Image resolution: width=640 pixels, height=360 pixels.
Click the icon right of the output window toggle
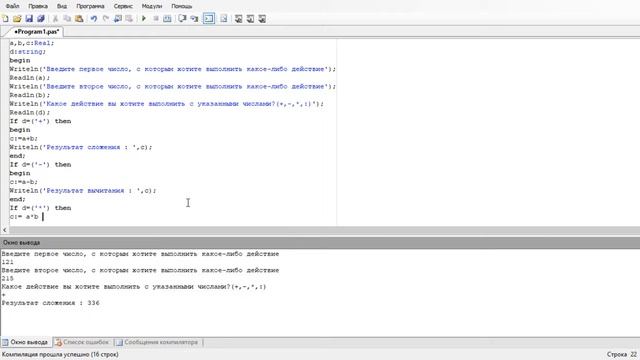coord(224,18)
